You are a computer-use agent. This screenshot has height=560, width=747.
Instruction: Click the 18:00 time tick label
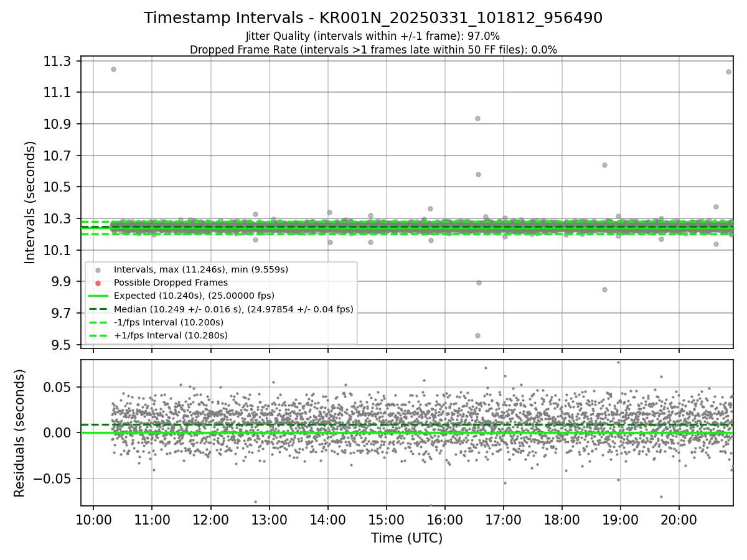click(x=561, y=520)
